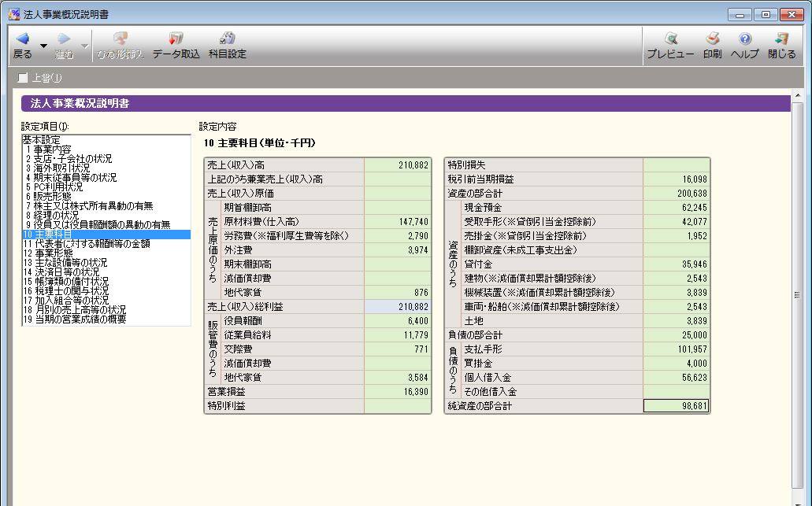Viewport: 812px width, 506px height.
Task: Click the 現金預金 value cell
Action: click(x=677, y=208)
